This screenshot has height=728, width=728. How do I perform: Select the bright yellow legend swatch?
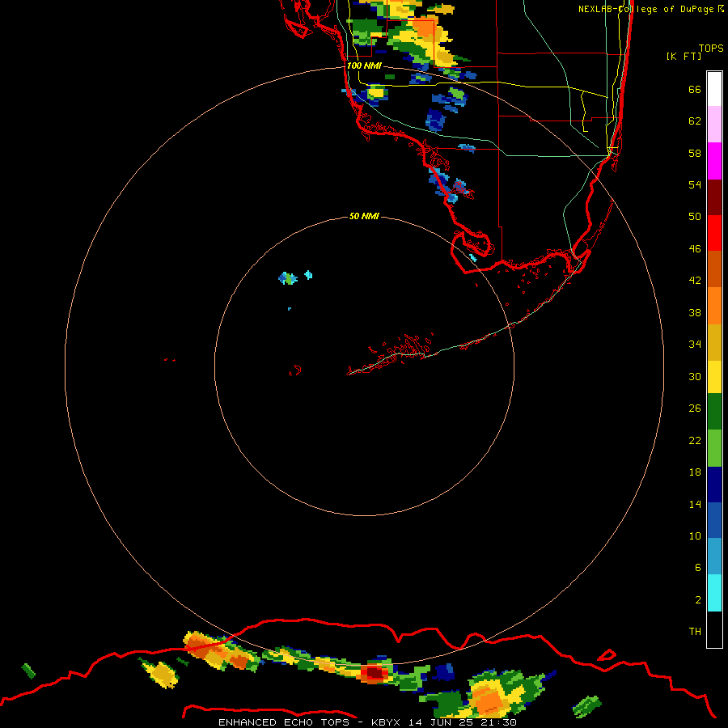coord(714,376)
